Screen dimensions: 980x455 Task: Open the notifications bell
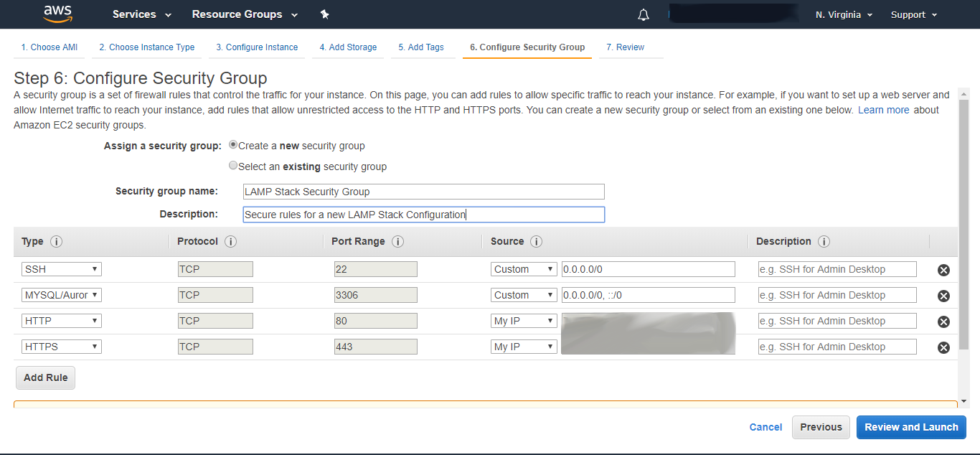tap(644, 14)
